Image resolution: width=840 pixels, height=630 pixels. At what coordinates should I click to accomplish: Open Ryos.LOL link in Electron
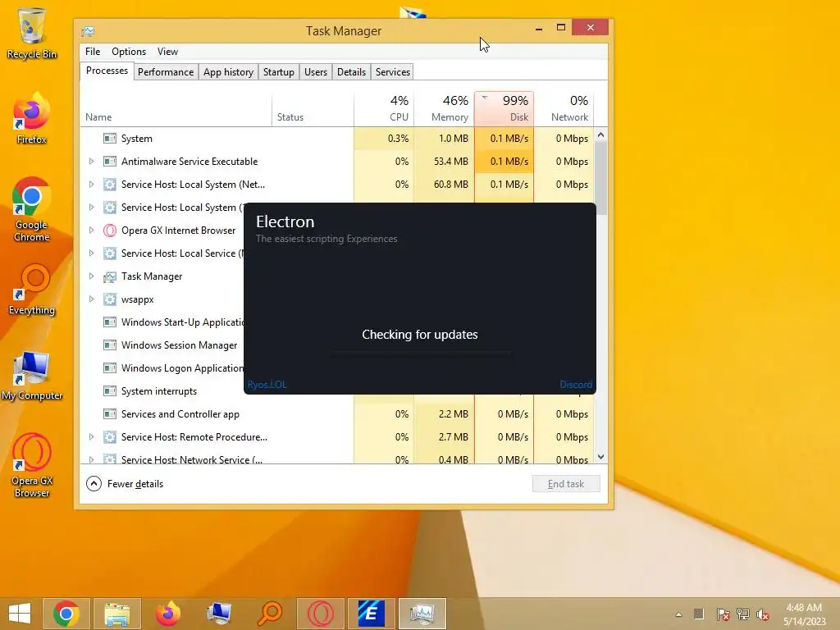[x=267, y=385]
